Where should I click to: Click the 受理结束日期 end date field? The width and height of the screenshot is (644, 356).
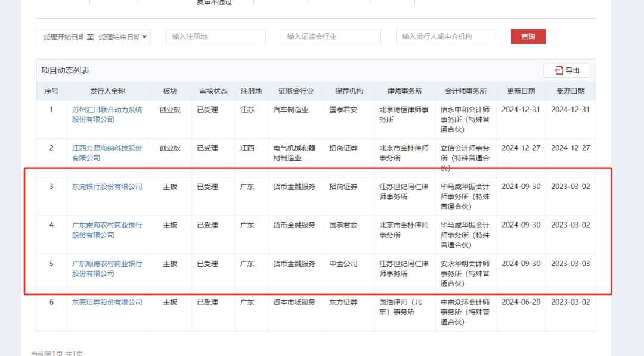click(x=119, y=37)
